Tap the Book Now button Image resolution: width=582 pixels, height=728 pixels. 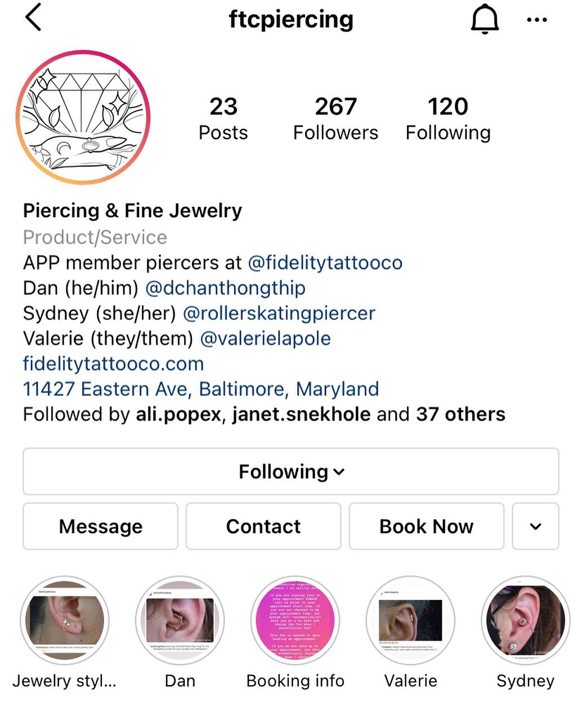[x=427, y=526]
